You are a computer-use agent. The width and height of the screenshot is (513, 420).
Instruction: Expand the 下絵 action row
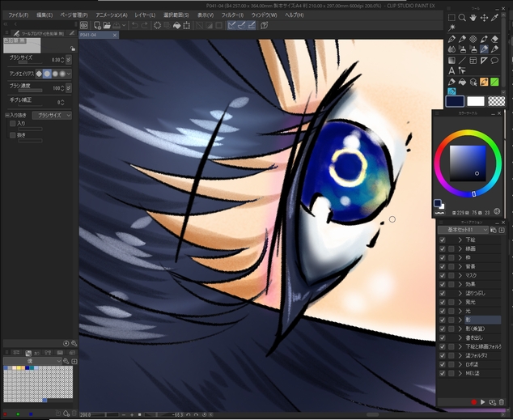(460, 240)
